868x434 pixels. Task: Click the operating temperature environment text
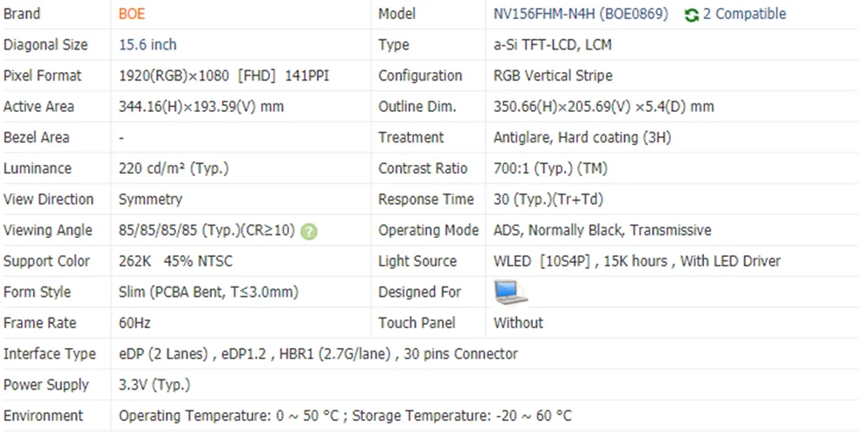pos(345,416)
